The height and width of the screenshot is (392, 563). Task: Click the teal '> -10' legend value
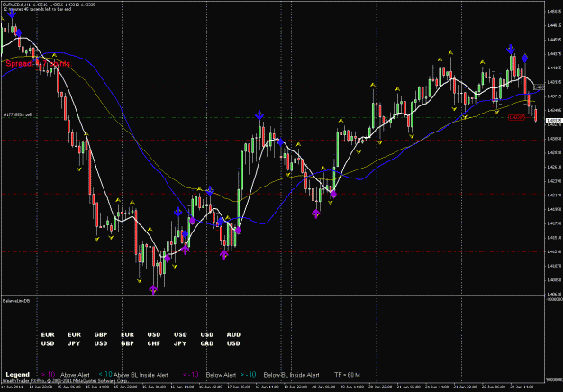click(x=249, y=374)
